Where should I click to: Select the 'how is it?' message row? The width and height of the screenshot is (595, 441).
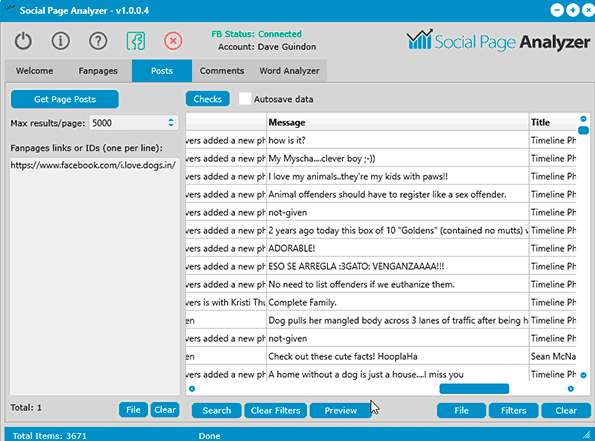coord(398,140)
